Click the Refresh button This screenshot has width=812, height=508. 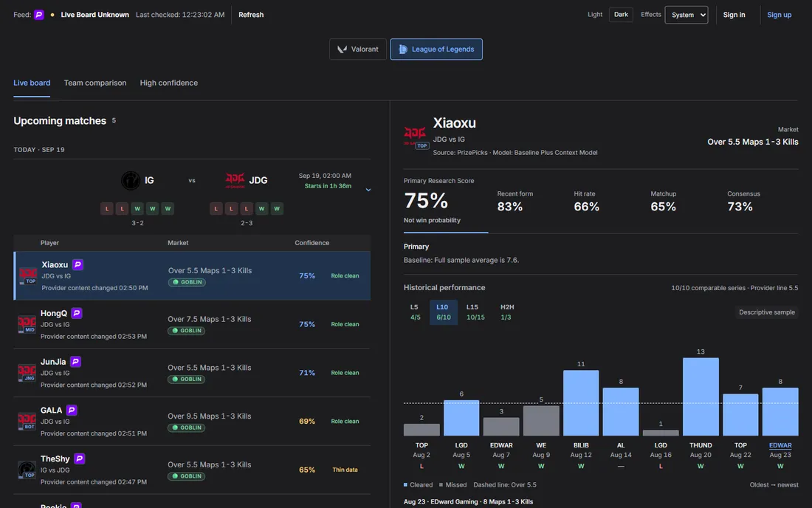(x=251, y=15)
